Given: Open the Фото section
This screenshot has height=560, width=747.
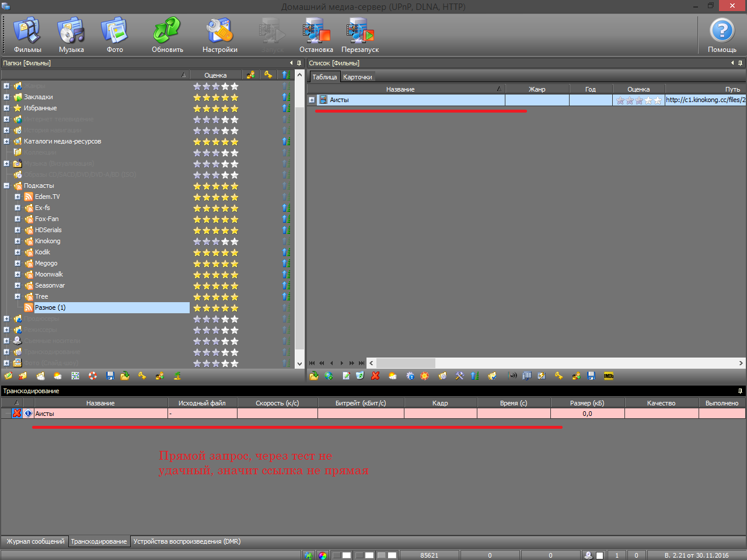Looking at the screenshot, I should click(114, 35).
